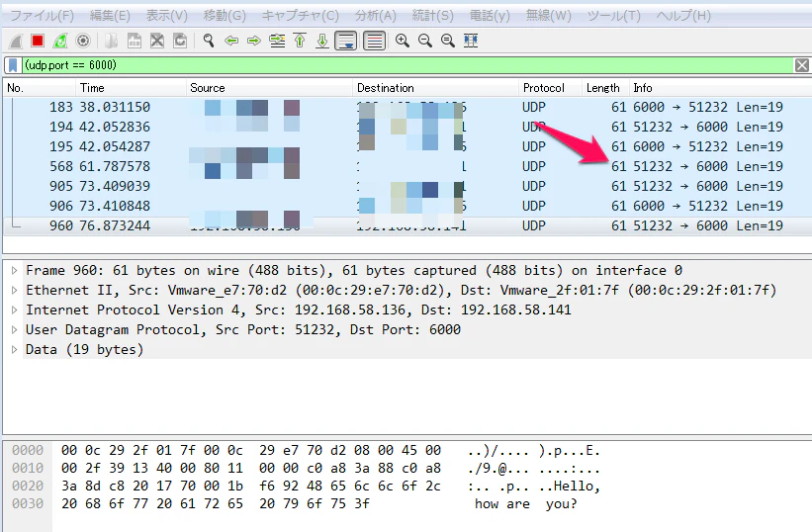Expand the Data (19 bytes) node
The width and height of the screenshot is (812, 532).
coord(15,349)
